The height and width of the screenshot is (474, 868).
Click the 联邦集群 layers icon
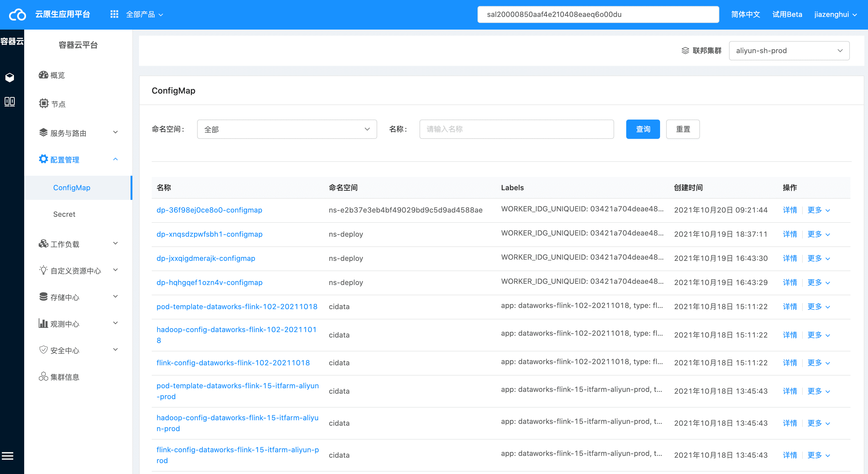pos(685,50)
